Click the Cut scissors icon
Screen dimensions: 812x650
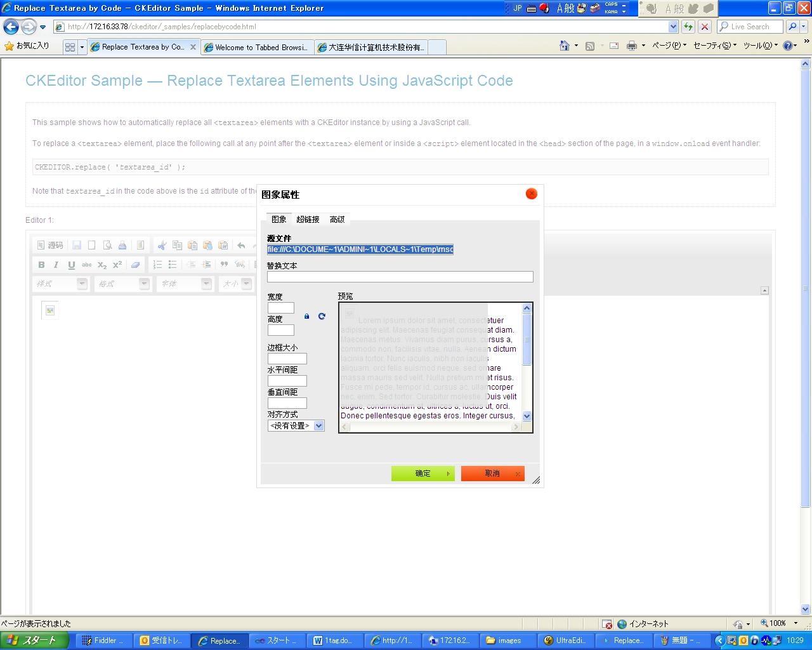point(162,245)
